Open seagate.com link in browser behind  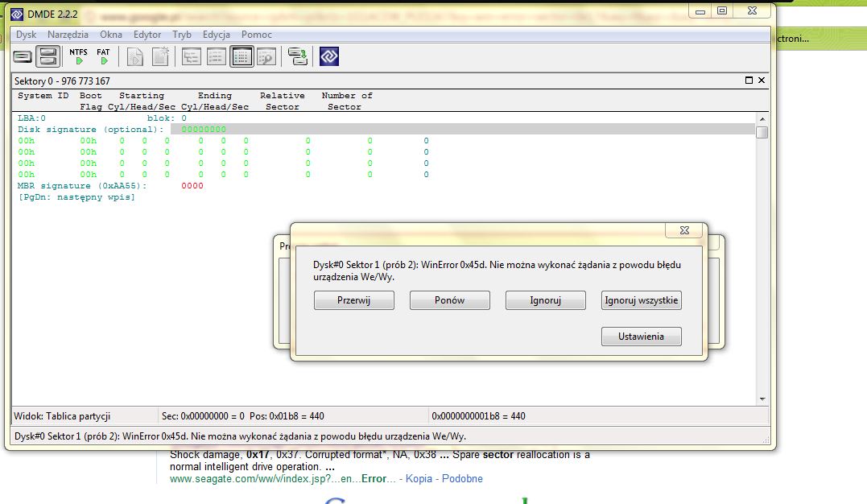[x=283, y=478]
